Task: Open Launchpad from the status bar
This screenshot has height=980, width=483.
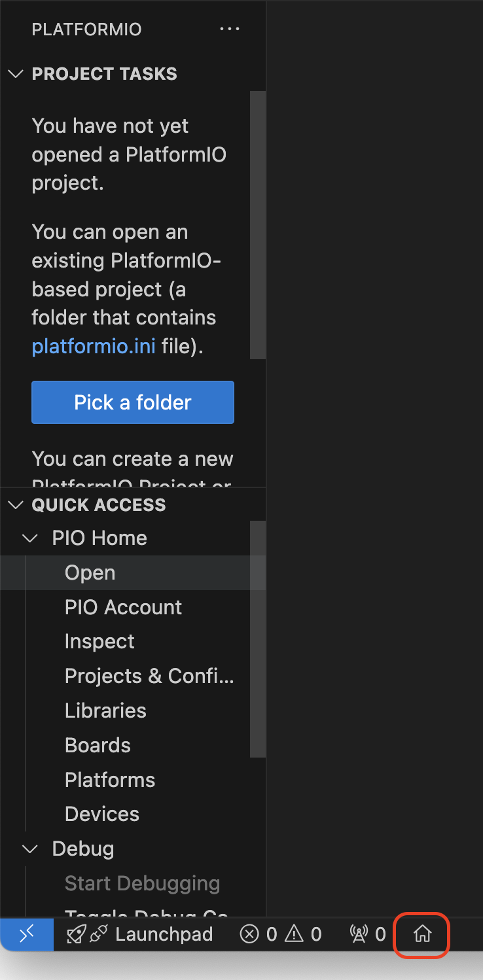Action: pos(164,934)
